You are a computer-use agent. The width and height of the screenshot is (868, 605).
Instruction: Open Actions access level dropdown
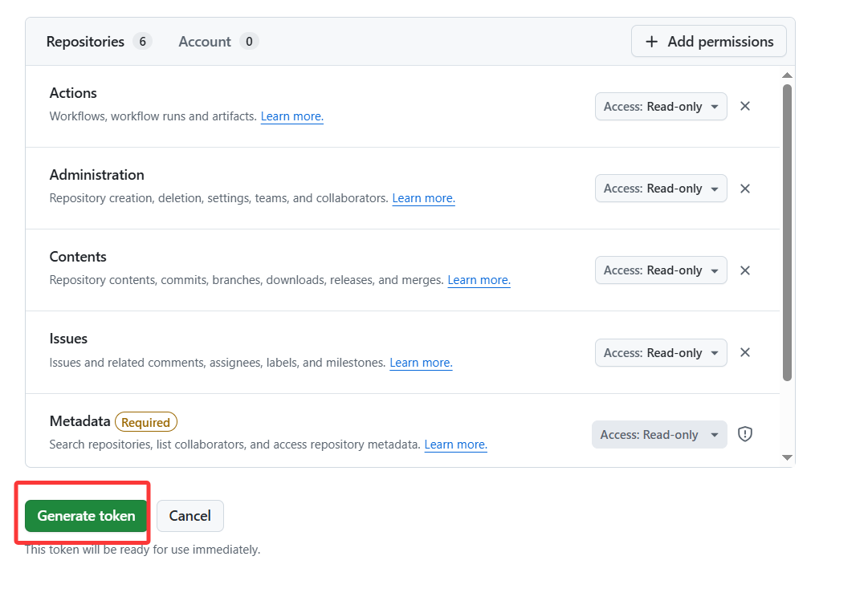(x=661, y=107)
